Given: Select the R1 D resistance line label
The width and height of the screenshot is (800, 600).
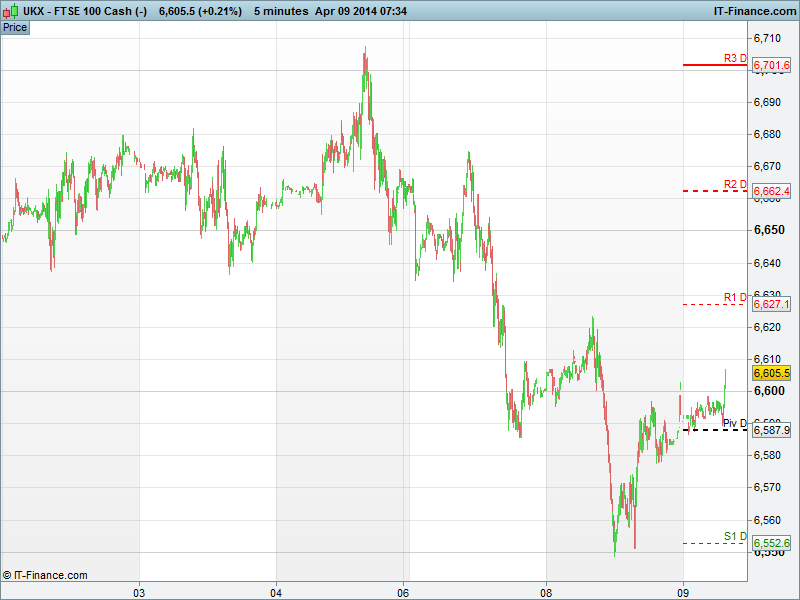Looking at the screenshot, I should pos(735,297).
